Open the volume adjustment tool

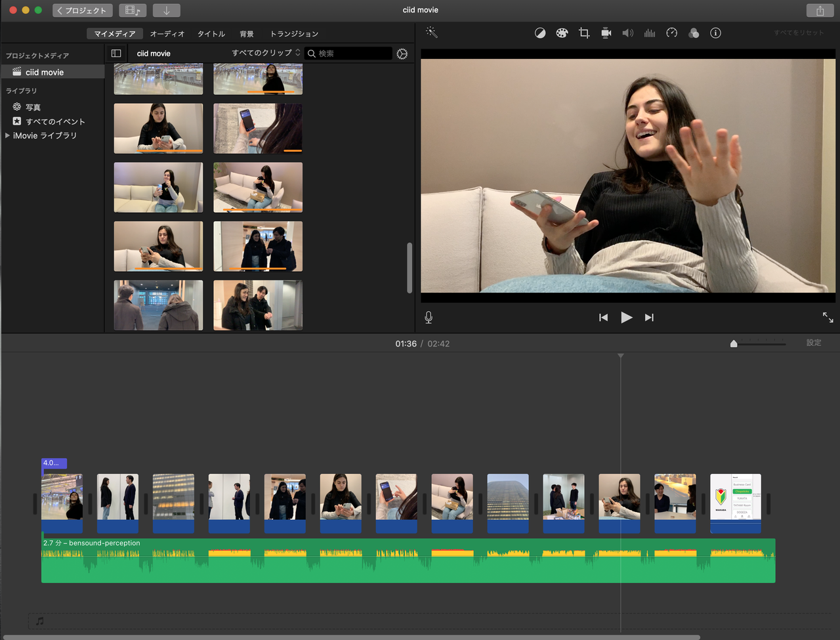point(627,33)
